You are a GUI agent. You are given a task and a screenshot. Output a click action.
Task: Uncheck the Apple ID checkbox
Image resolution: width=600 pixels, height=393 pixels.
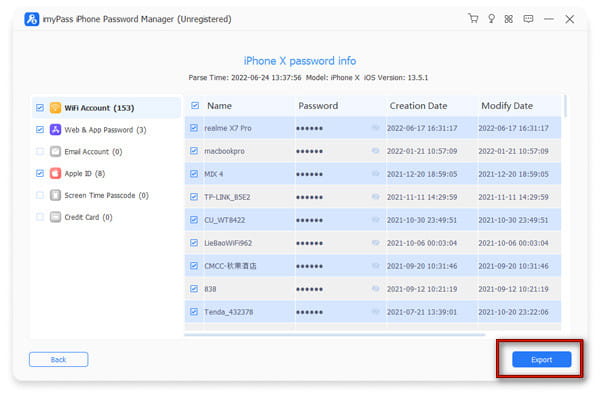(x=40, y=173)
